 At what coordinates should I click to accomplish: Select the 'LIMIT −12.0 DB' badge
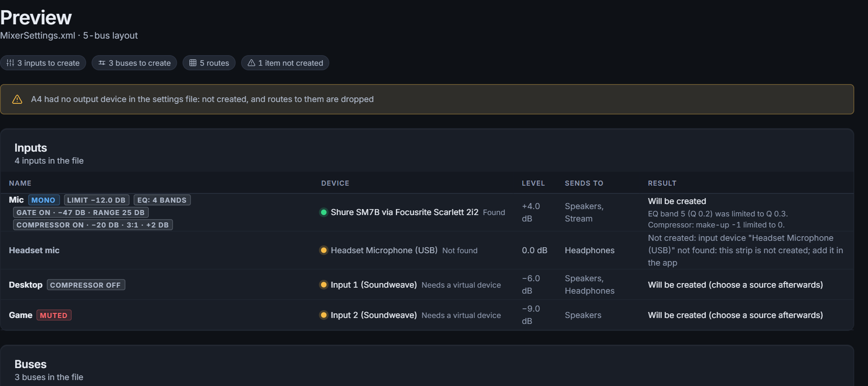[x=96, y=200]
